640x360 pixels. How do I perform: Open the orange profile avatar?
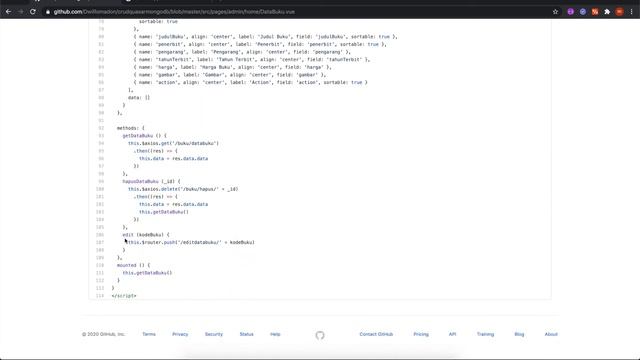pos(620,12)
